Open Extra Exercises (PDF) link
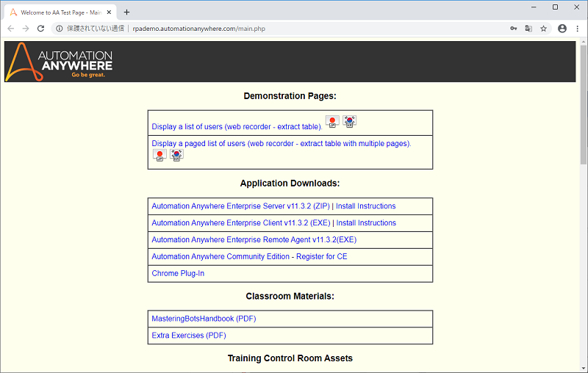The image size is (588, 373). (189, 336)
